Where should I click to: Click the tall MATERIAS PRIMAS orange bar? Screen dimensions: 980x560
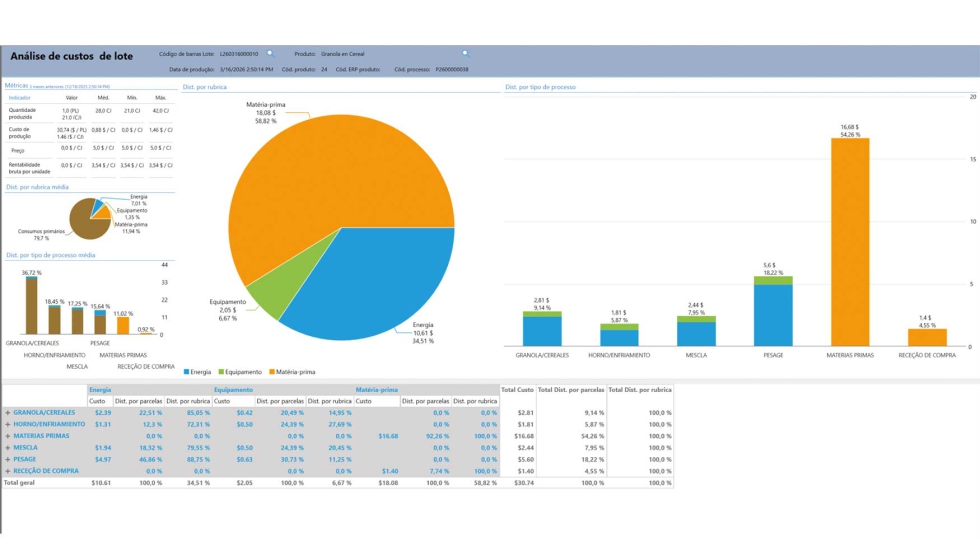click(849, 242)
